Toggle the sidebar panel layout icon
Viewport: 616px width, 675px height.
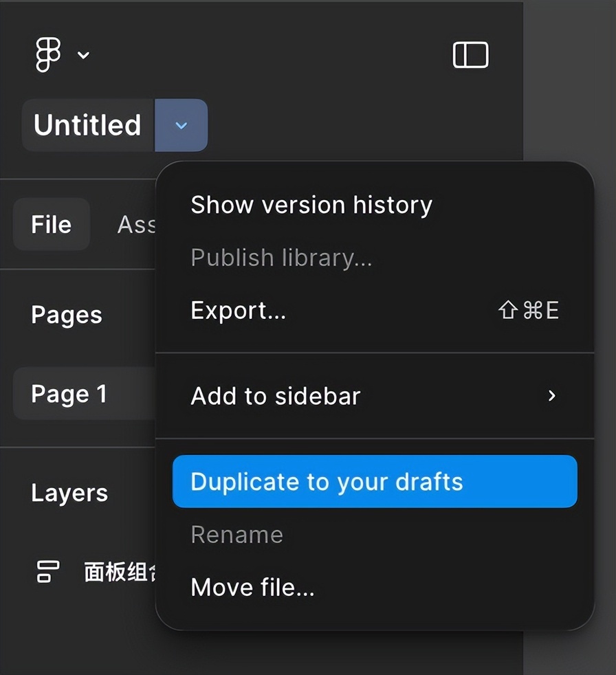[x=470, y=55]
